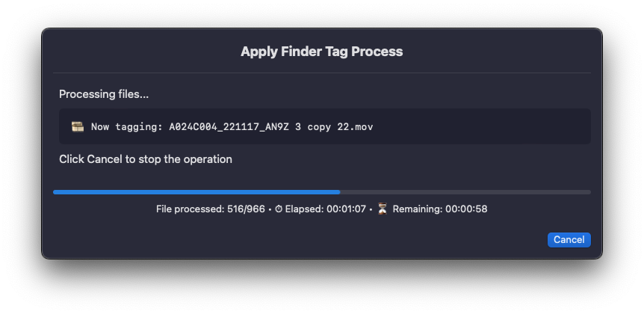Click the 00:01:07 elapsed time value
Viewport: 644px width, 314px height.
(345, 209)
